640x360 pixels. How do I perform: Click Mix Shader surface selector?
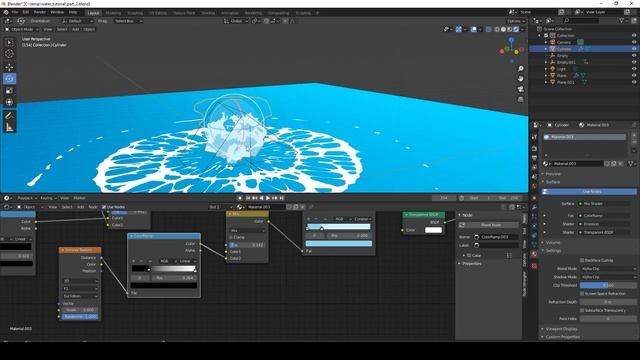[604, 203]
